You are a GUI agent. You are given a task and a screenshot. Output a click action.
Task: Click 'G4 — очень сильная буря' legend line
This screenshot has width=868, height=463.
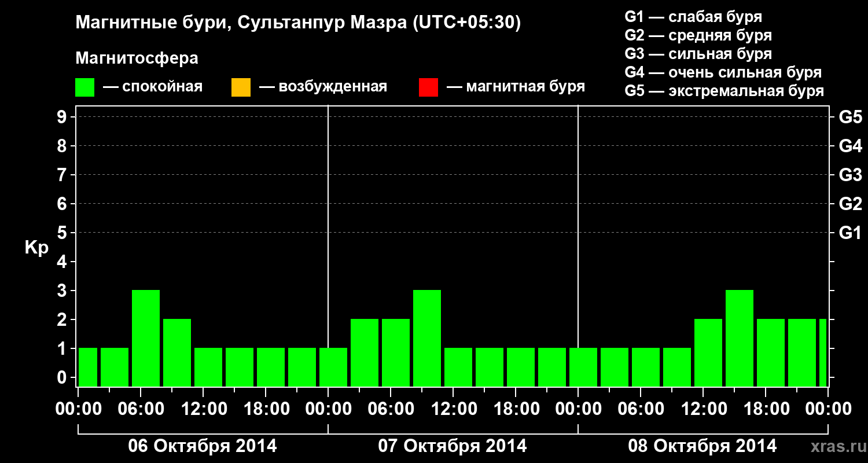point(723,72)
